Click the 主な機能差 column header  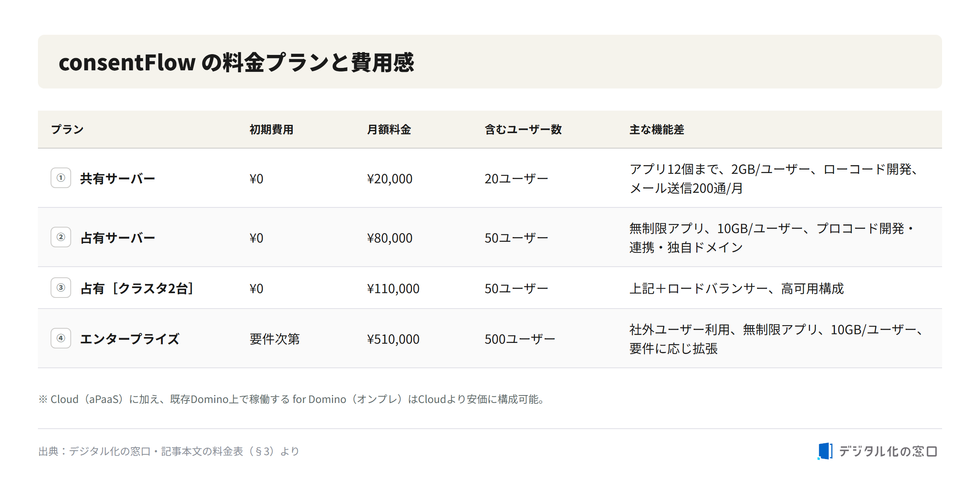click(657, 130)
